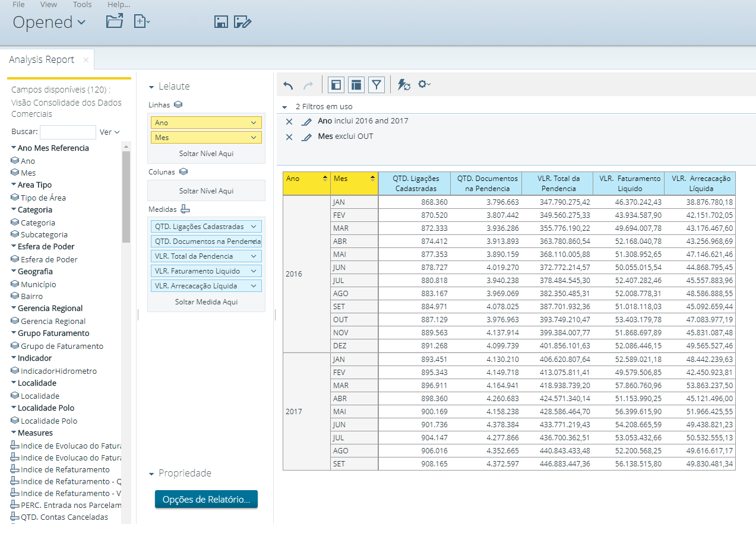Click the Opções de Relatório button

[206, 500]
